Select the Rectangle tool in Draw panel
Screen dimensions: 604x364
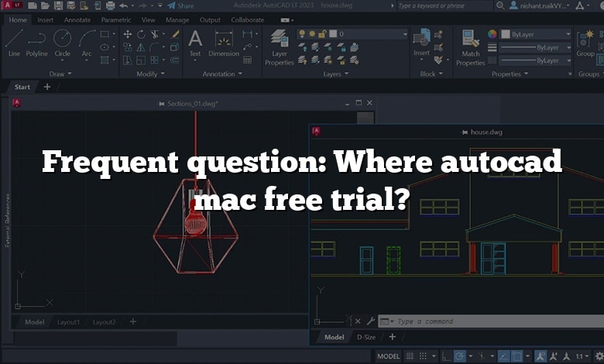coord(105,34)
